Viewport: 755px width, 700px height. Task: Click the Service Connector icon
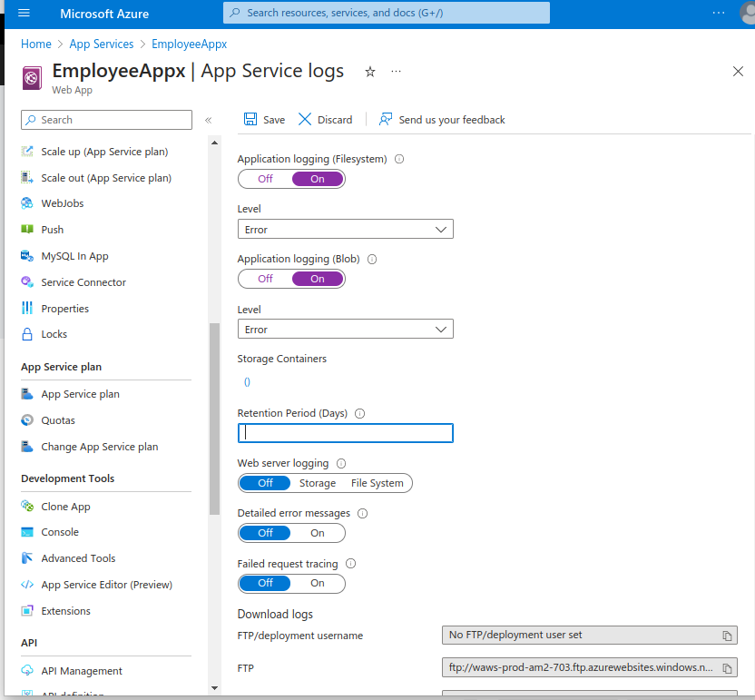(x=27, y=281)
